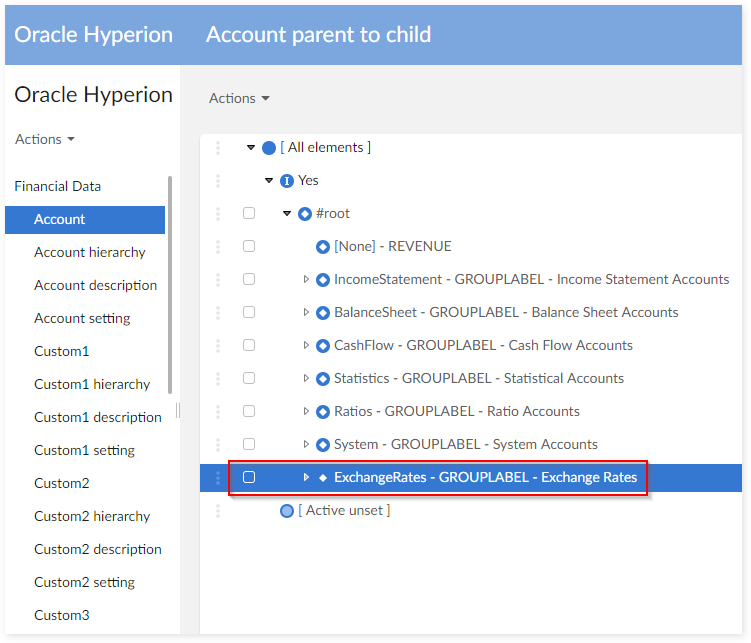Click the drag handle beside All elements
The height and width of the screenshot is (643, 751).
click(218, 148)
